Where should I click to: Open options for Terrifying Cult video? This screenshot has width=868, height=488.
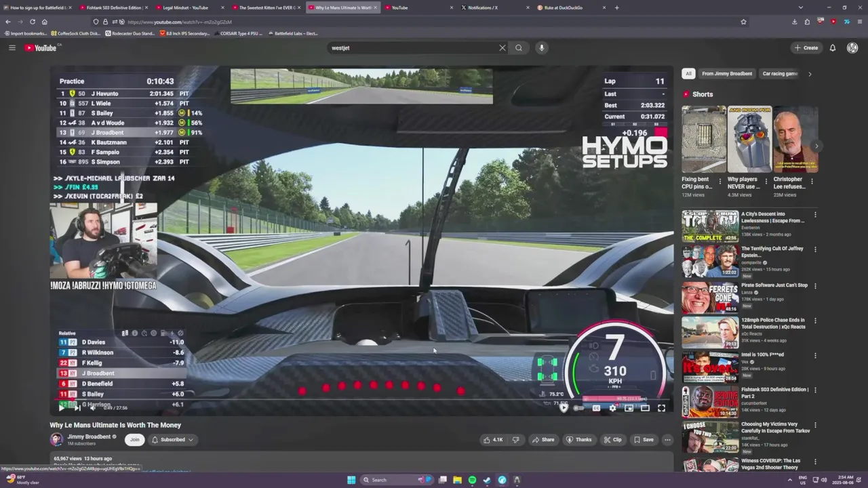pyautogui.click(x=815, y=250)
